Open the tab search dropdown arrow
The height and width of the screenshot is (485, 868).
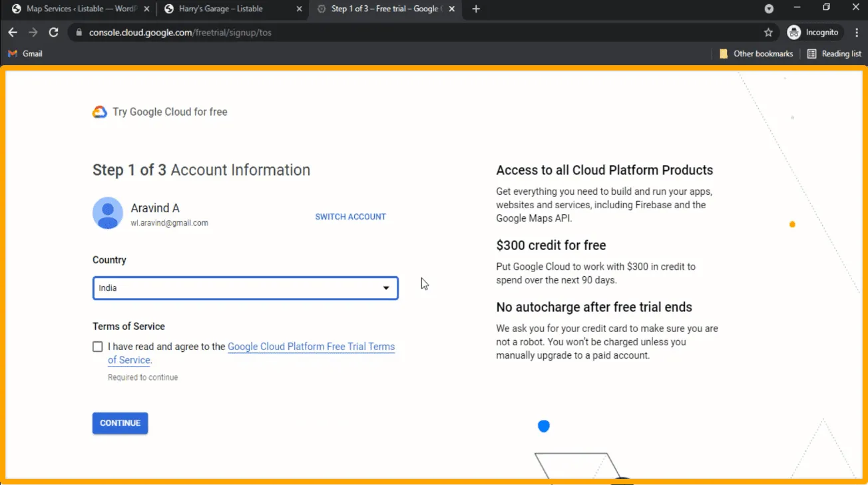pos(769,9)
